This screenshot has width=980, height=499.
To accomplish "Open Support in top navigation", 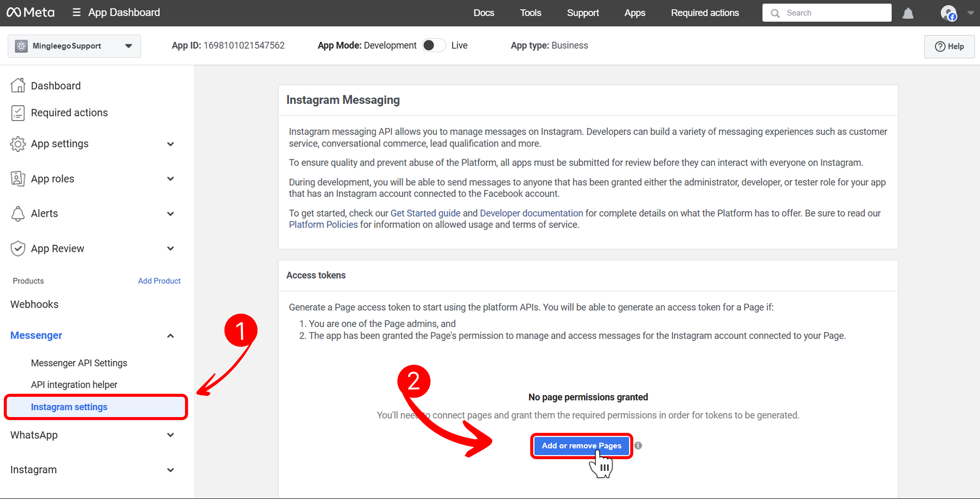I will [x=583, y=13].
